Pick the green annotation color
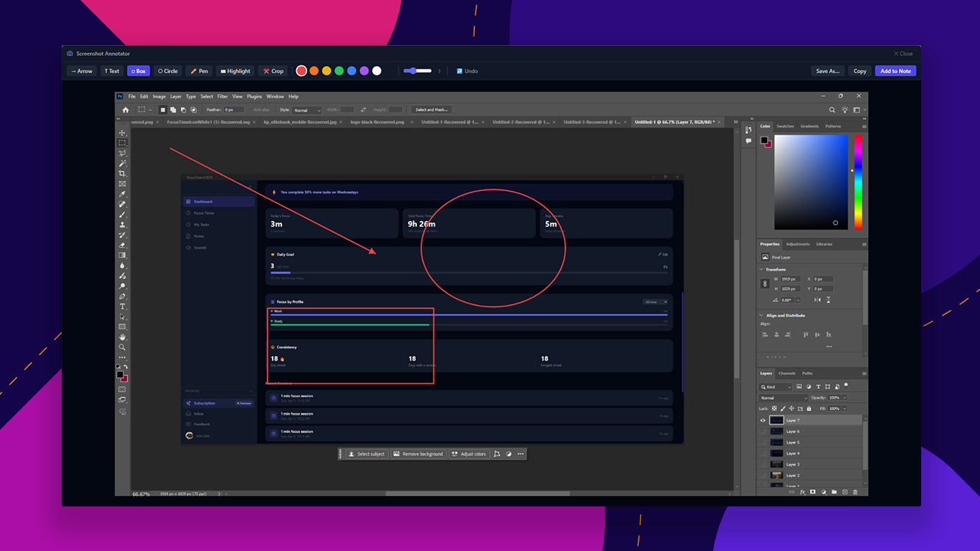The height and width of the screenshot is (551, 980). click(339, 71)
